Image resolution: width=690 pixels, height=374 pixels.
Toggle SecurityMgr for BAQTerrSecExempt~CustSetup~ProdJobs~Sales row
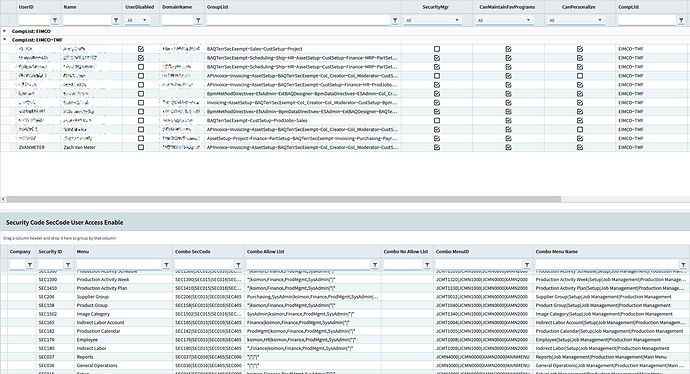(437, 121)
